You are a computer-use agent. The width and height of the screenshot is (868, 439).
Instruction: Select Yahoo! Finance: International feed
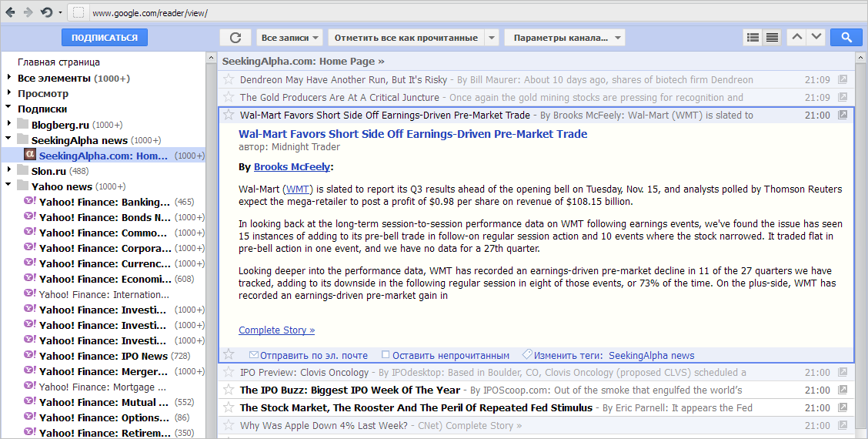pos(104,294)
